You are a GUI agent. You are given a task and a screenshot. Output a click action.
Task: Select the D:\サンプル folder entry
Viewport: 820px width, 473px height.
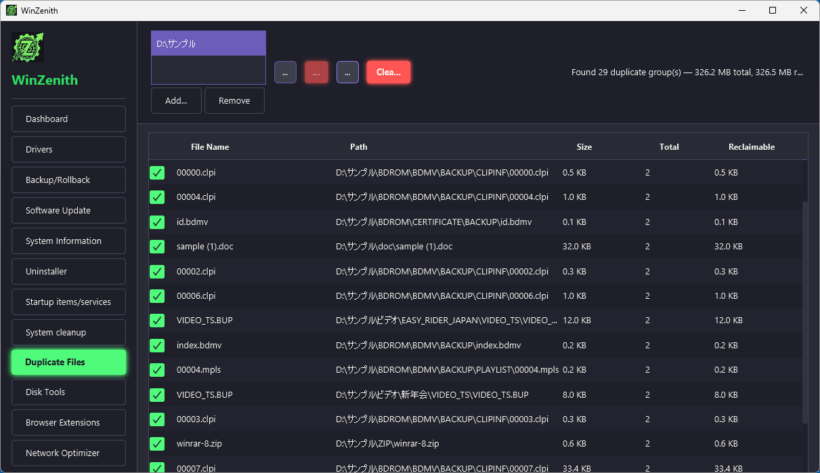pos(209,43)
